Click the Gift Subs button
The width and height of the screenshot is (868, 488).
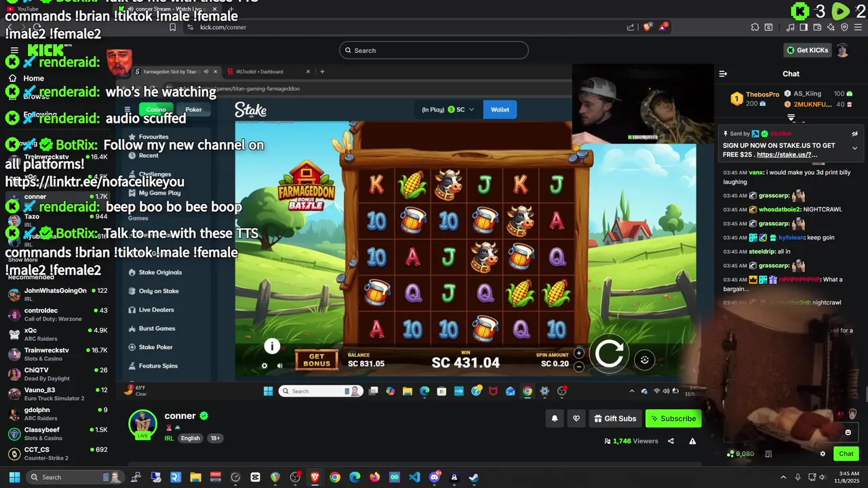click(x=615, y=419)
